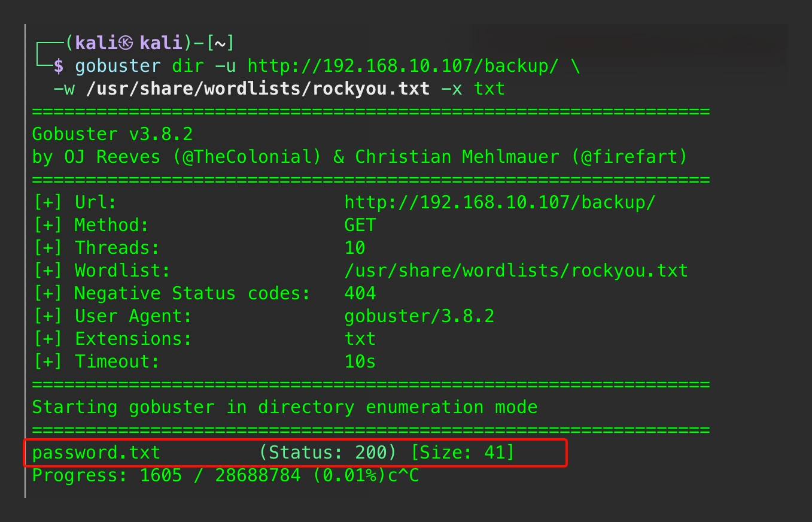Click the "Progress:" label in the last line
The image size is (812, 522).
point(80,475)
